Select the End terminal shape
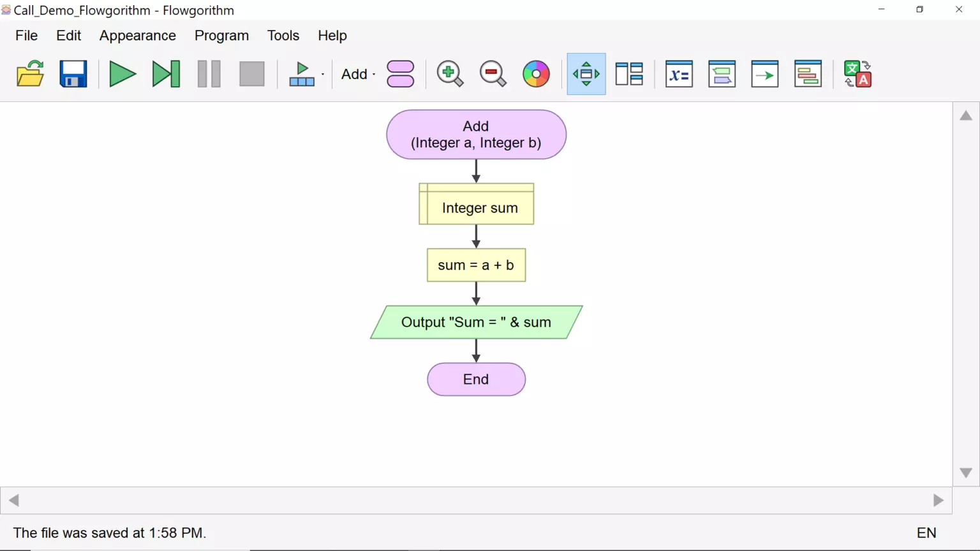980x551 pixels. pyautogui.click(x=476, y=379)
